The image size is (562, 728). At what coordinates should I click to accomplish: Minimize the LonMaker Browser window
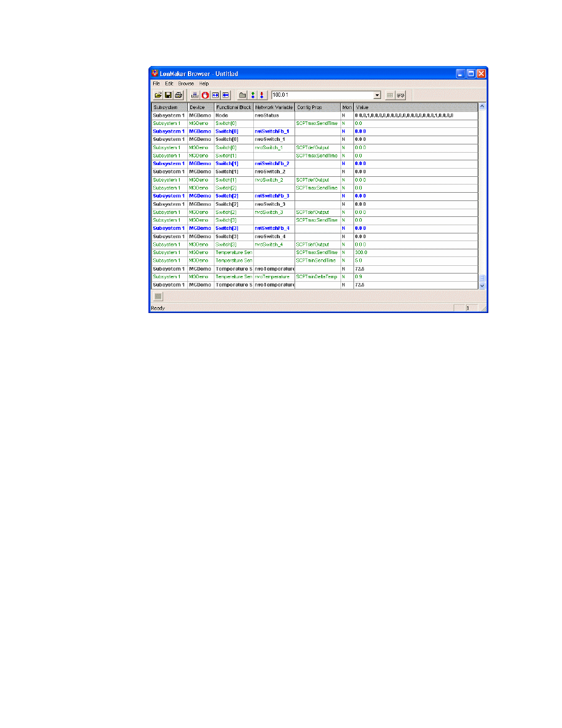point(461,74)
